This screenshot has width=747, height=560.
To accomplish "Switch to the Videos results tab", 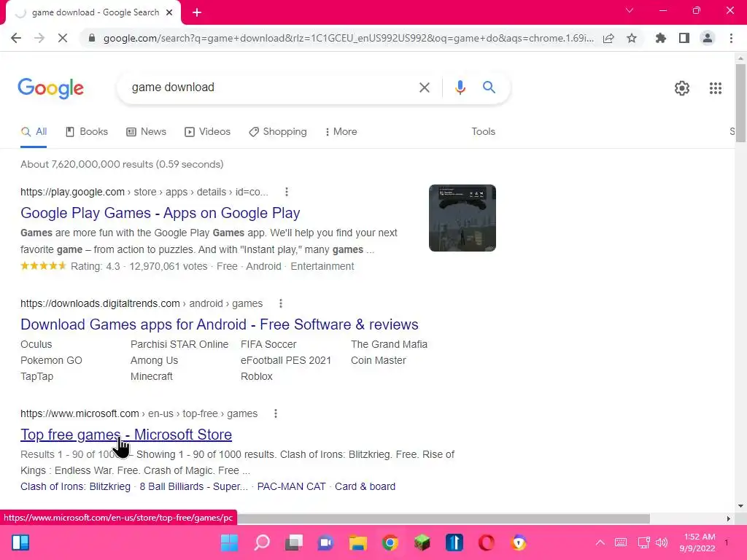I will pos(207,132).
